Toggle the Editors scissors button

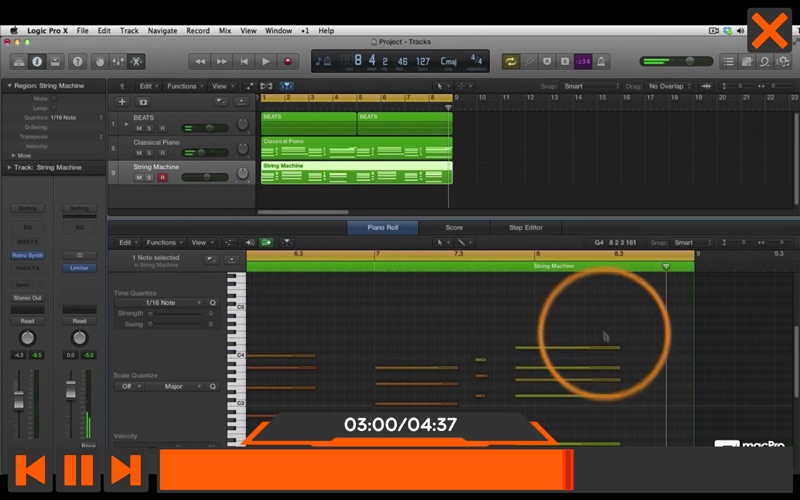(x=136, y=62)
